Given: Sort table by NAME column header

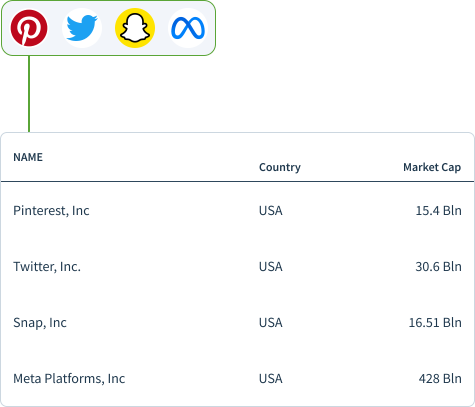Looking at the screenshot, I should pyautogui.click(x=28, y=157).
